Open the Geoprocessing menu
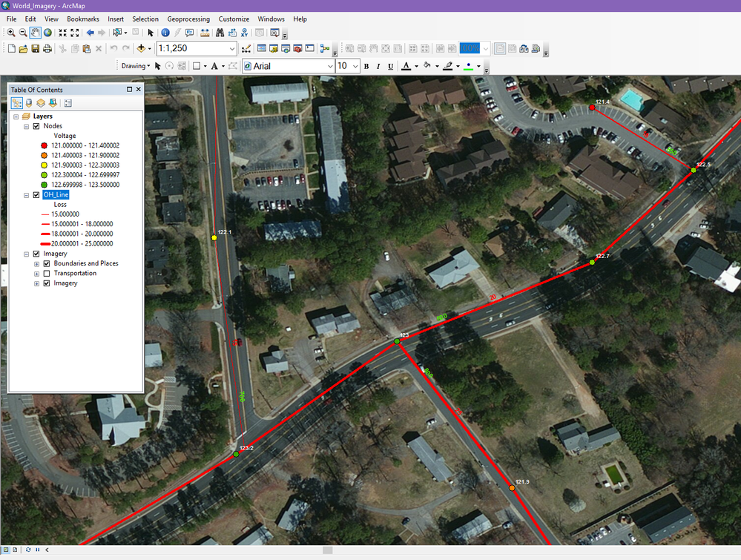Image resolution: width=741 pixels, height=560 pixels. 188,19
